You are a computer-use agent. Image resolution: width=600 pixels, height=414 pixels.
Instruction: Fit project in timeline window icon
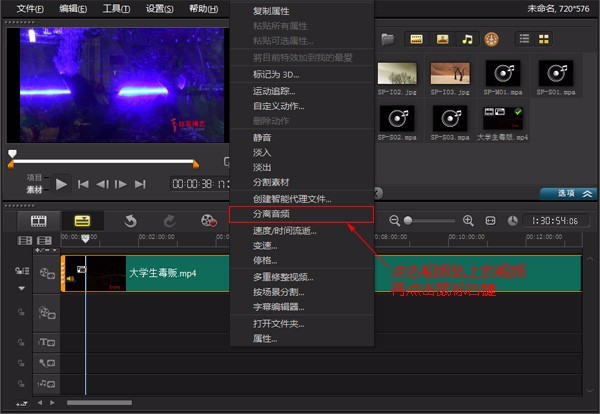click(490, 220)
